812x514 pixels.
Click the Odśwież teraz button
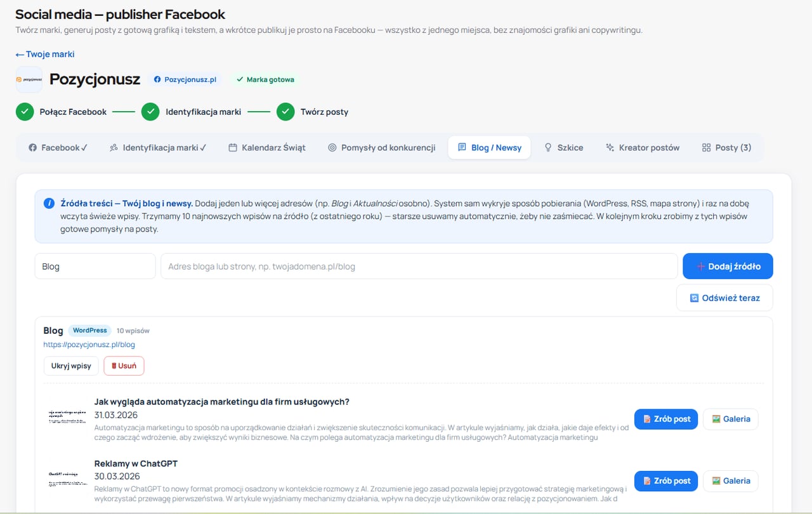[x=724, y=298]
